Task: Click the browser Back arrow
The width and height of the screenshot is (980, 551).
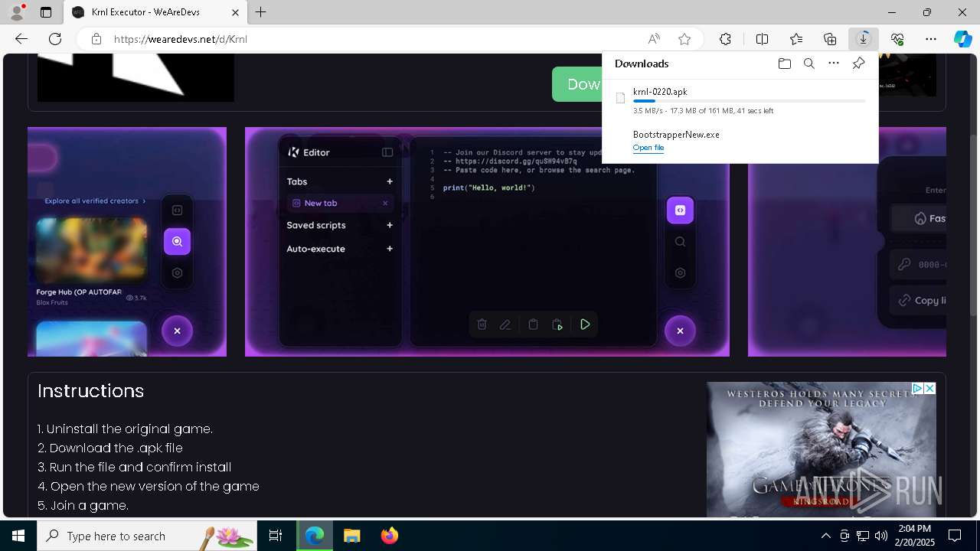Action: 21,39
